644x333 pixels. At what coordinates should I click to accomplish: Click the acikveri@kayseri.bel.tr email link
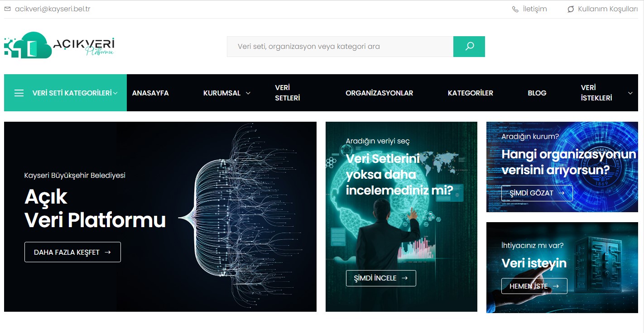(x=53, y=9)
